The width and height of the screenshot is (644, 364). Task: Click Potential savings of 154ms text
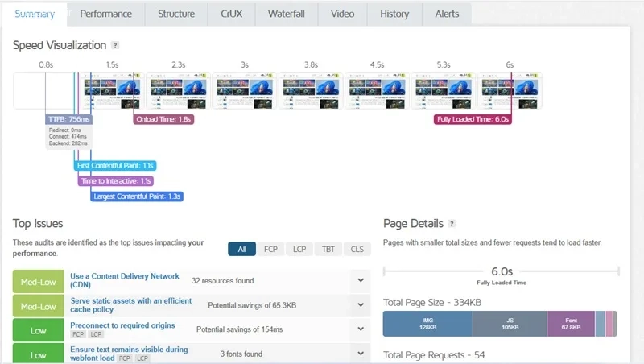tap(239, 329)
